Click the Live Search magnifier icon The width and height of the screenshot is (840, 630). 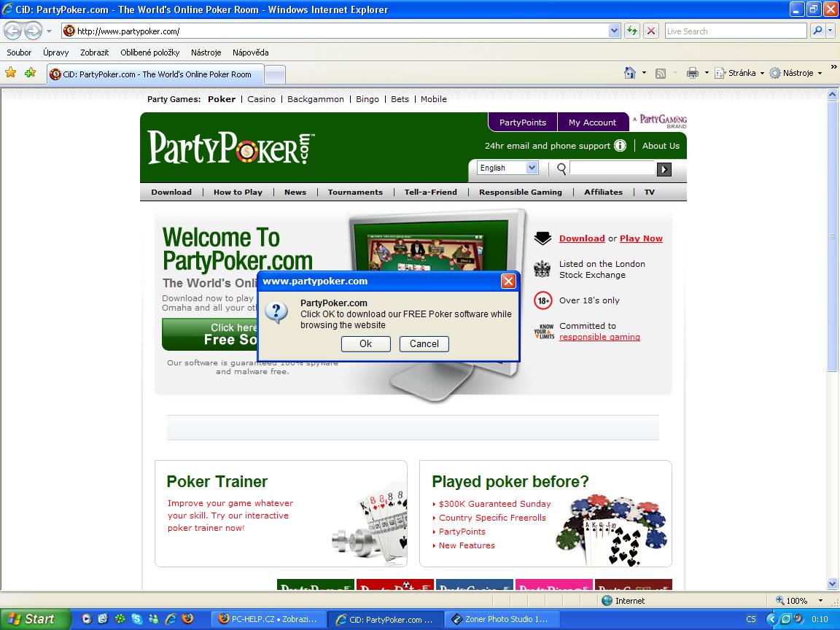[x=817, y=31]
